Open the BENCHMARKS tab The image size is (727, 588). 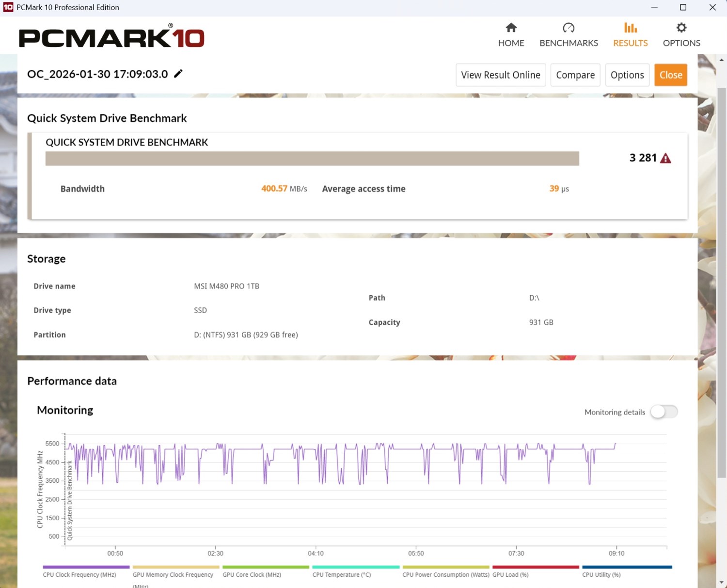[x=569, y=35]
